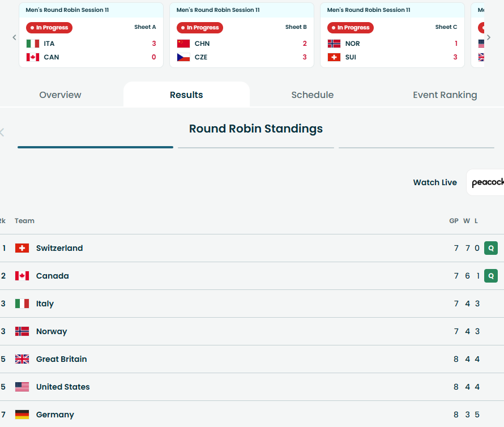Open the Great Britain team link
The width and height of the screenshot is (504, 427).
[61, 359]
